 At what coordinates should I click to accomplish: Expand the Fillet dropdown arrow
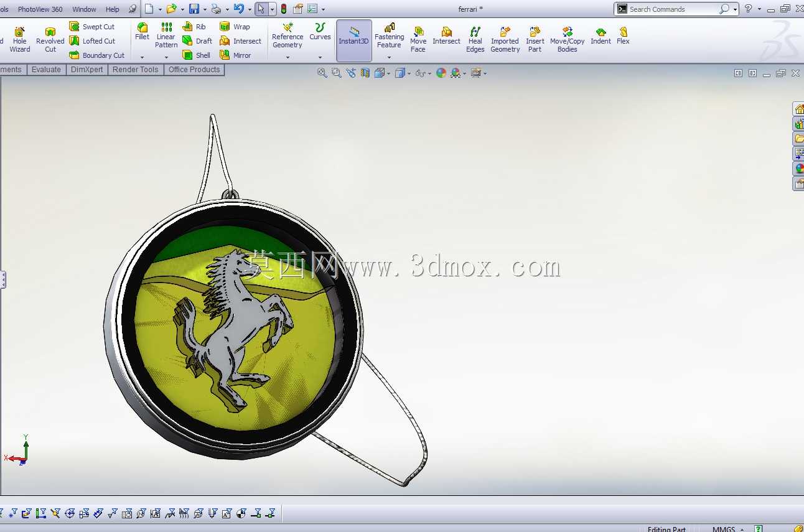pos(143,57)
